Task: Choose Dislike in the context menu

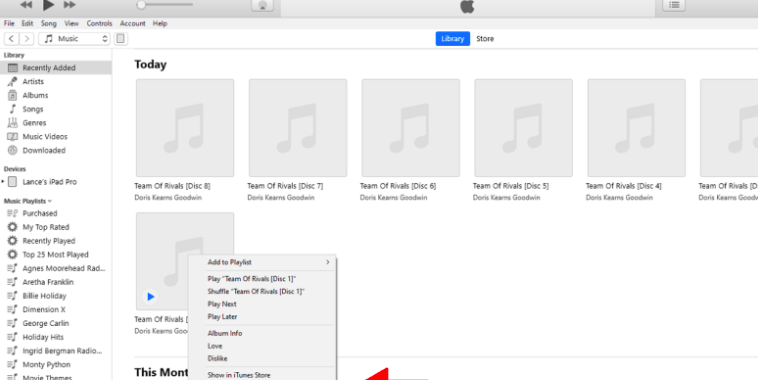Action: pyautogui.click(x=262, y=358)
